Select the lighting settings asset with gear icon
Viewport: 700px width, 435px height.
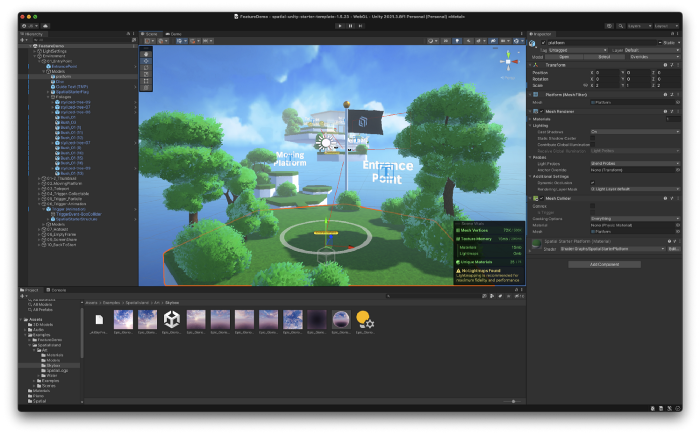[365, 319]
